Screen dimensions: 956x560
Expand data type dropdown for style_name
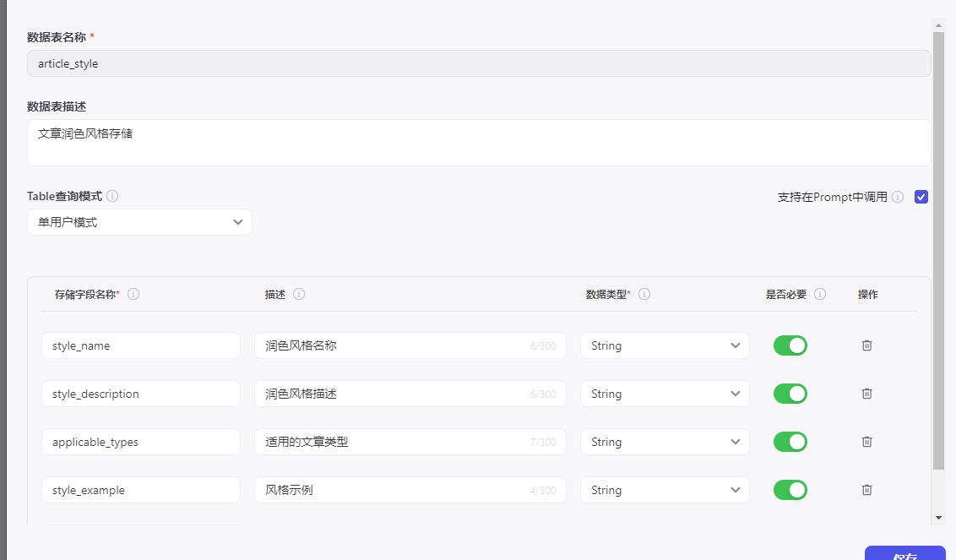(665, 345)
